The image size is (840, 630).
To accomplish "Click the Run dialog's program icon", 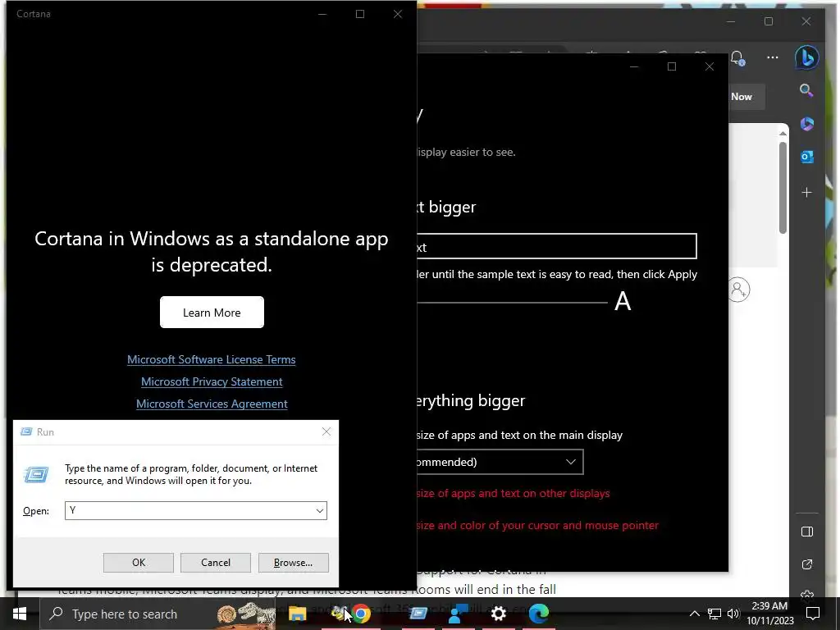I will point(36,475).
